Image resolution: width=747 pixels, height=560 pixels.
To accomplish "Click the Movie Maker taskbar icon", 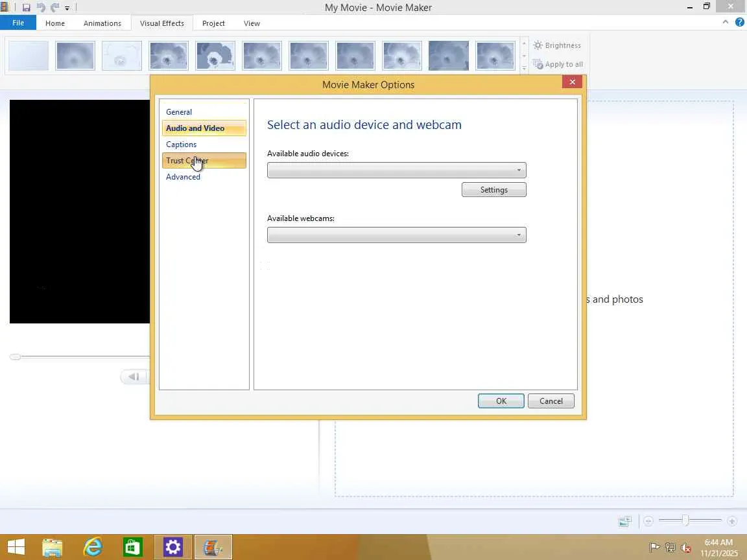I will click(213, 547).
